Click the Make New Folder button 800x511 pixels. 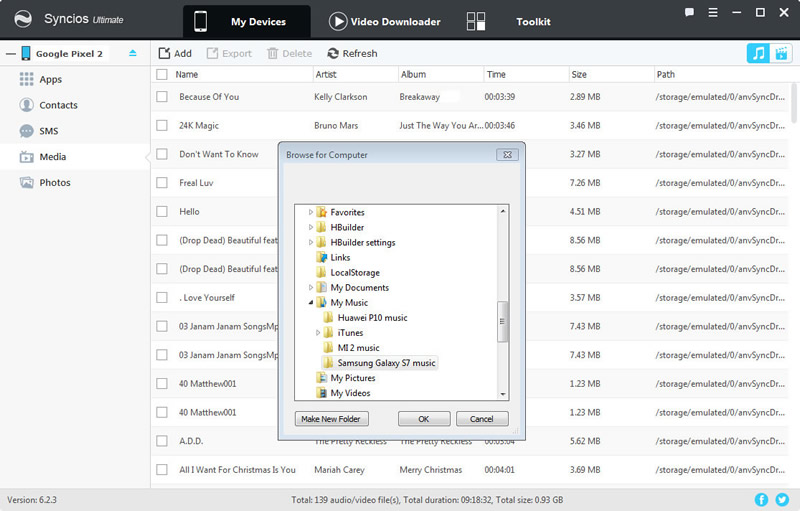coord(331,419)
